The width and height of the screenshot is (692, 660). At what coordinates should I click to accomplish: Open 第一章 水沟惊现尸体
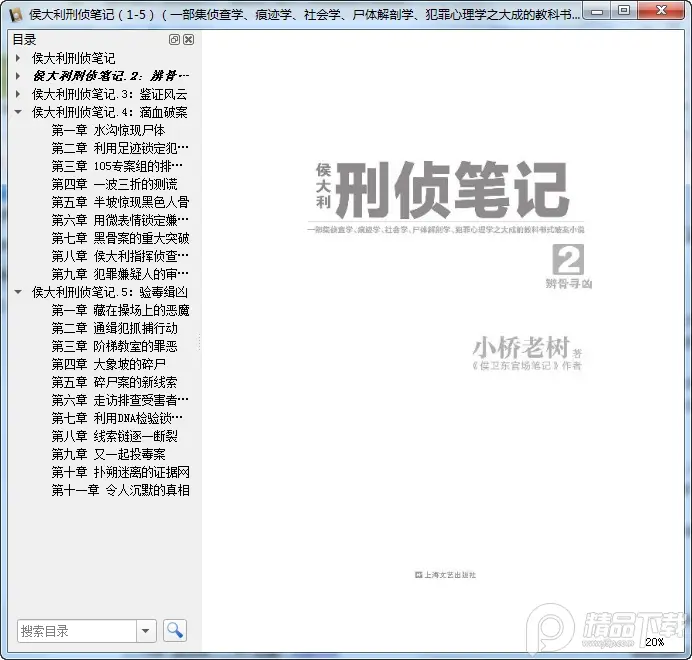108,130
